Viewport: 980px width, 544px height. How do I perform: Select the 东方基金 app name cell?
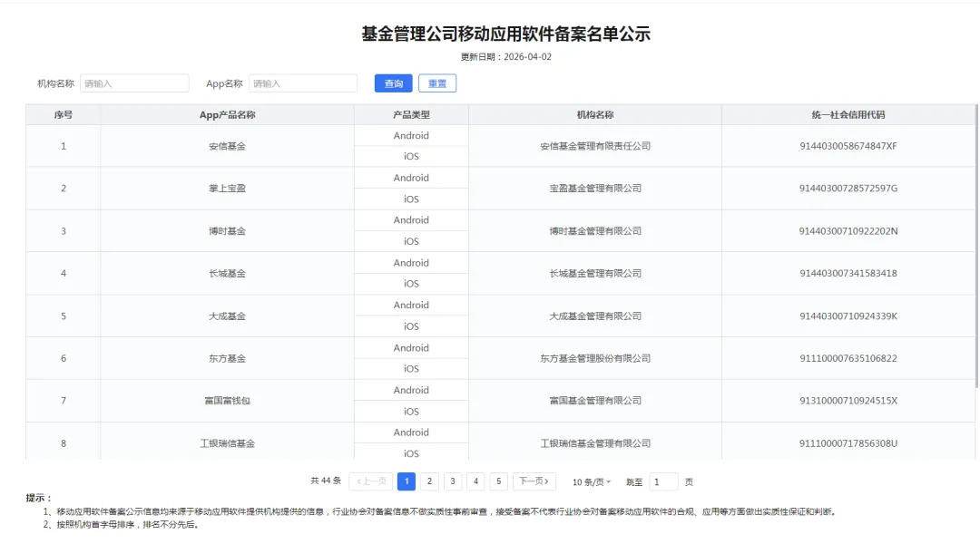(x=228, y=358)
